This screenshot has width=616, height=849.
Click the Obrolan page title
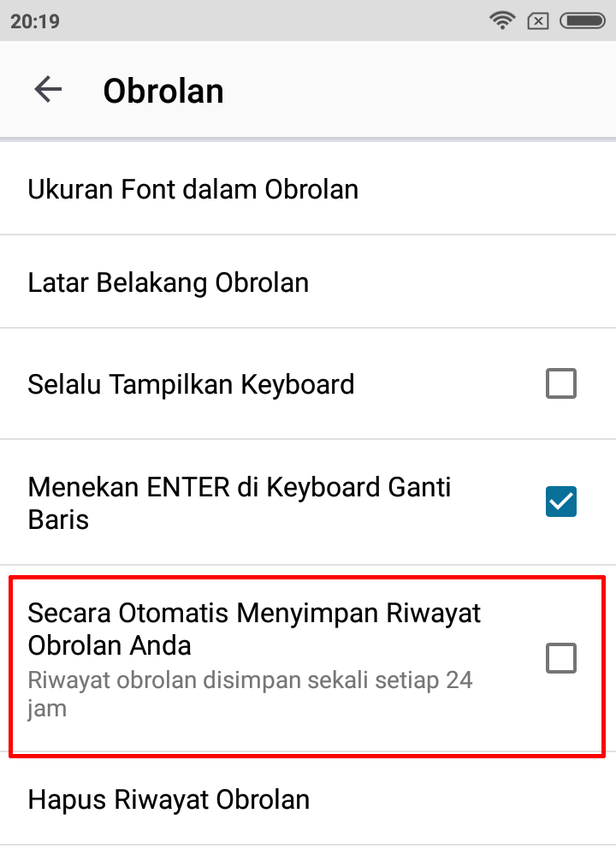(163, 91)
